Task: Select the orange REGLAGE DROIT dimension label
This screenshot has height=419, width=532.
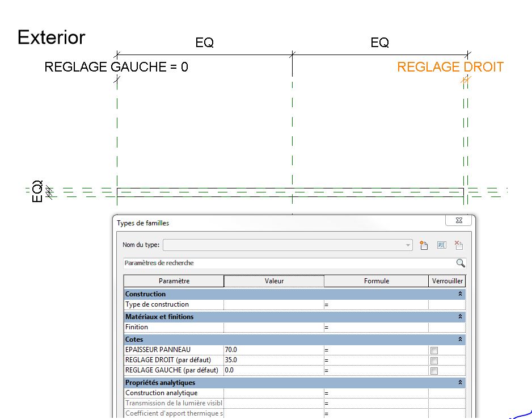Action: [450, 67]
